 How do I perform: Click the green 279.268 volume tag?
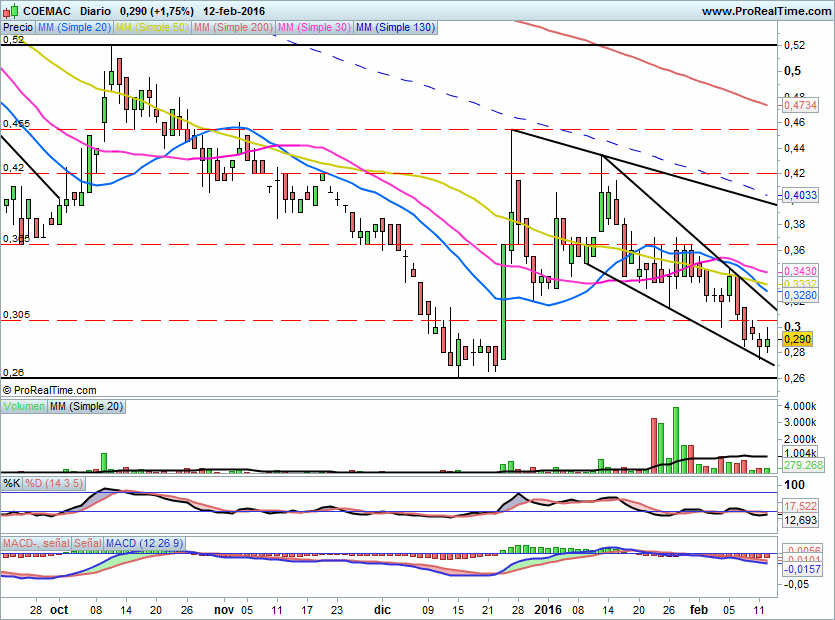point(804,466)
